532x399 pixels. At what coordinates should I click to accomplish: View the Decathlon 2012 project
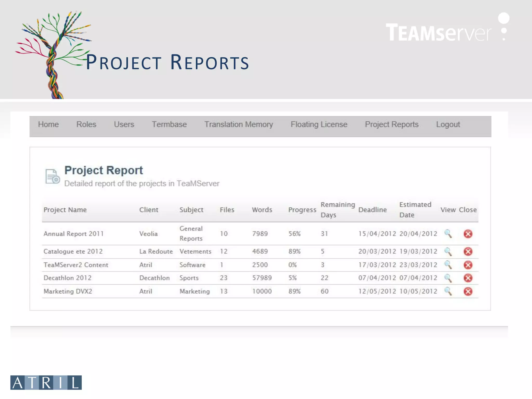[448, 278]
